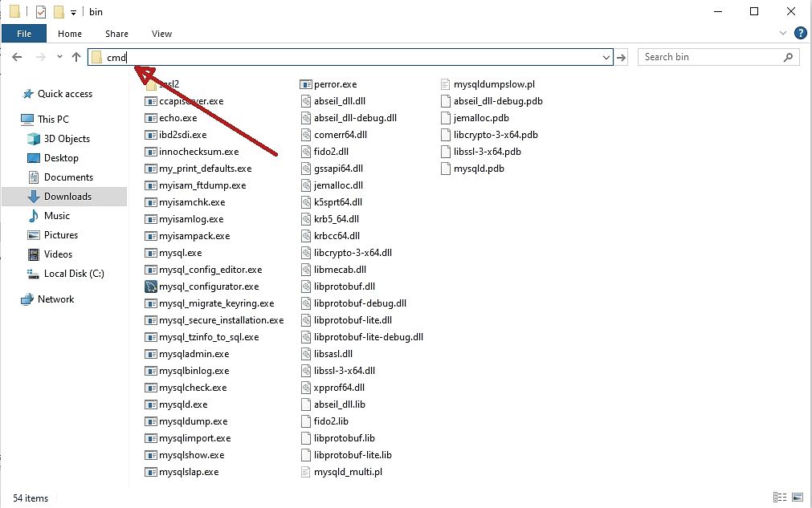Select jemalloc.pdb file name

click(x=481, y=118)
